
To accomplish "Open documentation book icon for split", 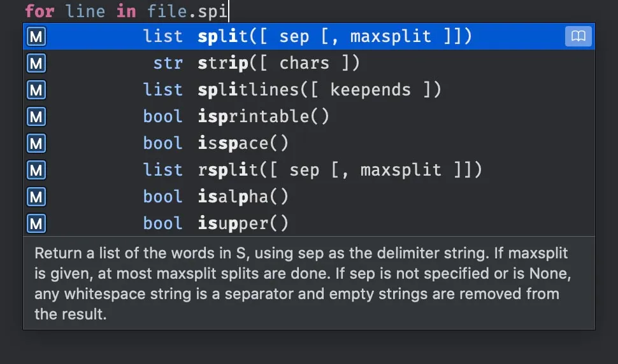I will [578, 36].
